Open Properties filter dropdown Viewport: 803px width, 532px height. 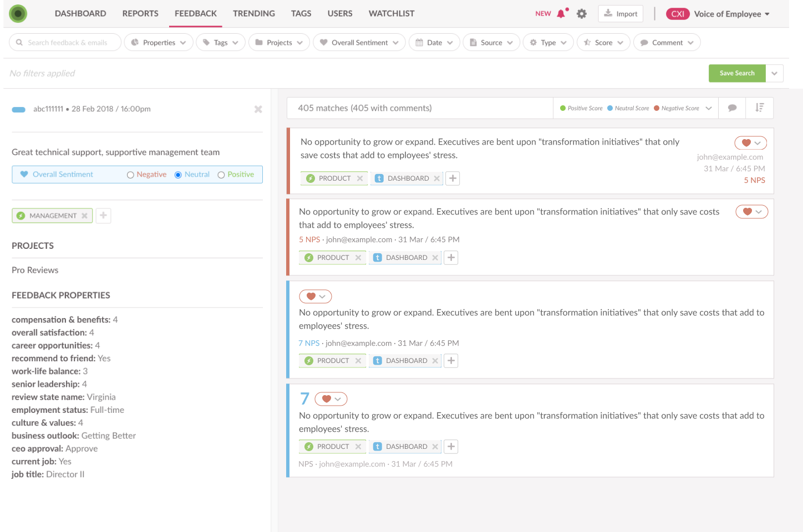coord(159,42)
